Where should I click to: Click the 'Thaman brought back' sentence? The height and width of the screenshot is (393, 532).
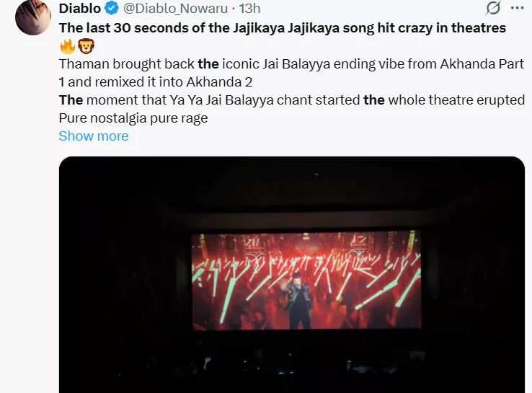click(291, 63)
